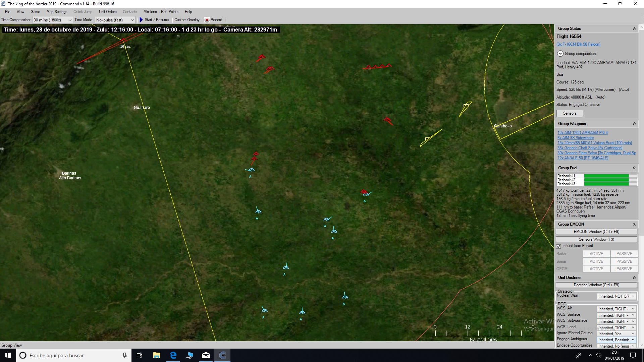This screenshot has width=644, height=362.
Task: Collapse the Group Weapons panel
Action: [635, 123]
